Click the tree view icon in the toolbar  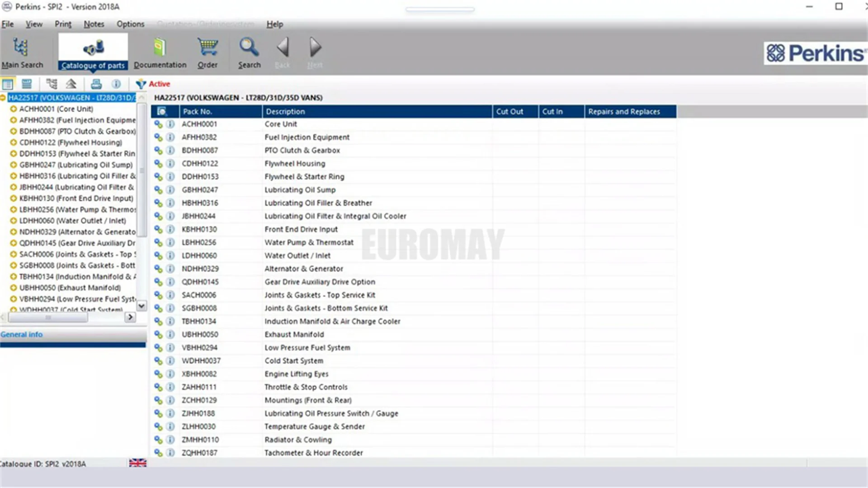point(52,84)
